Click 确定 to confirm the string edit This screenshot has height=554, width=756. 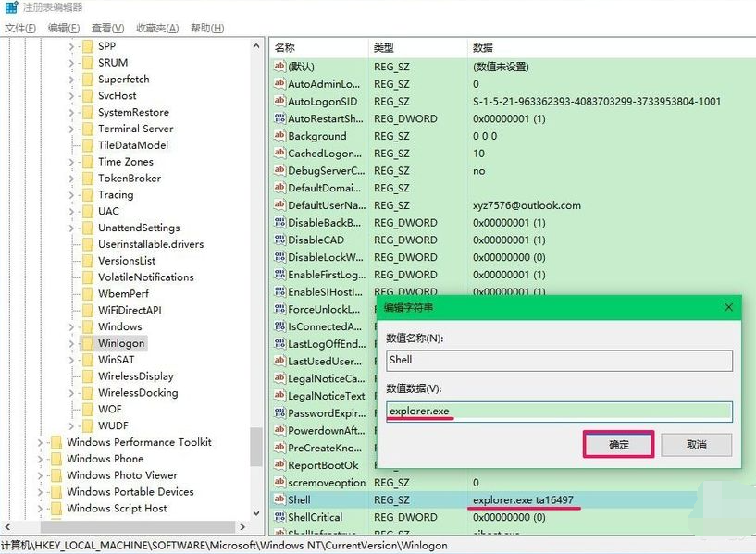tap(618, 445)
